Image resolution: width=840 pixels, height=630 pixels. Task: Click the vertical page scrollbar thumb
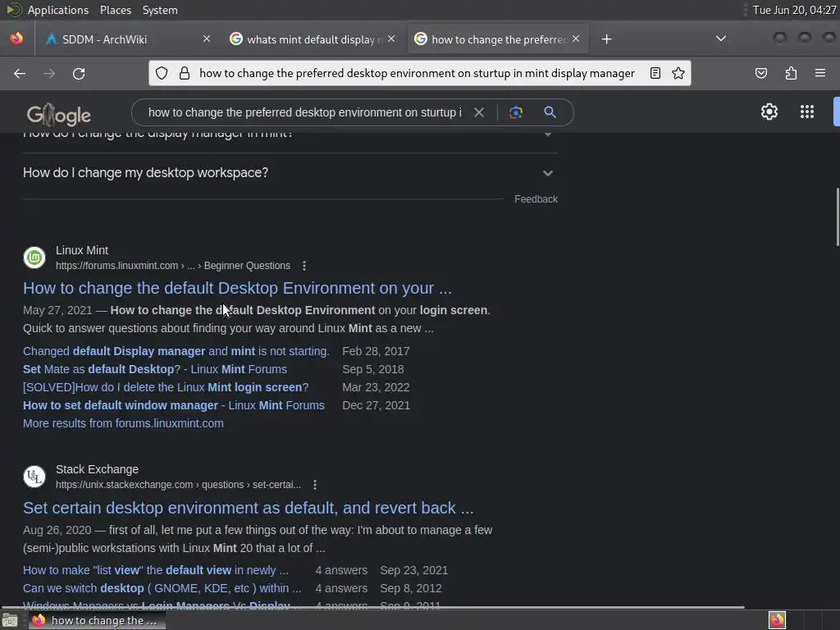click(x=838, y=217)
